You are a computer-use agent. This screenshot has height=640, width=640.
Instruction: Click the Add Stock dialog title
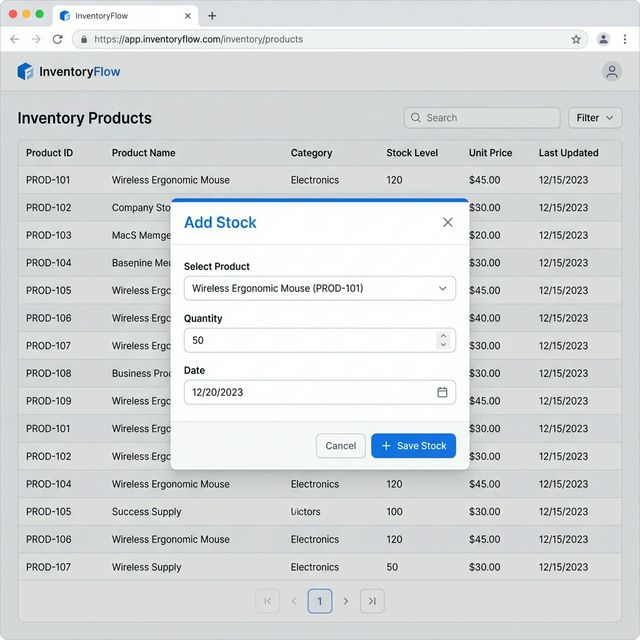220,222
